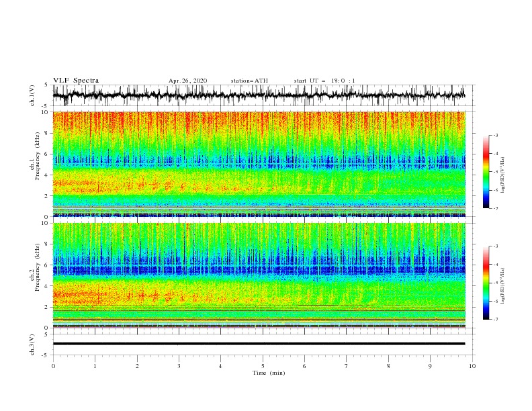This screenshot has height=411, width=532.
Task: Click inside the ch.2 spectrogram panel
Action: [x=259, y=275]
